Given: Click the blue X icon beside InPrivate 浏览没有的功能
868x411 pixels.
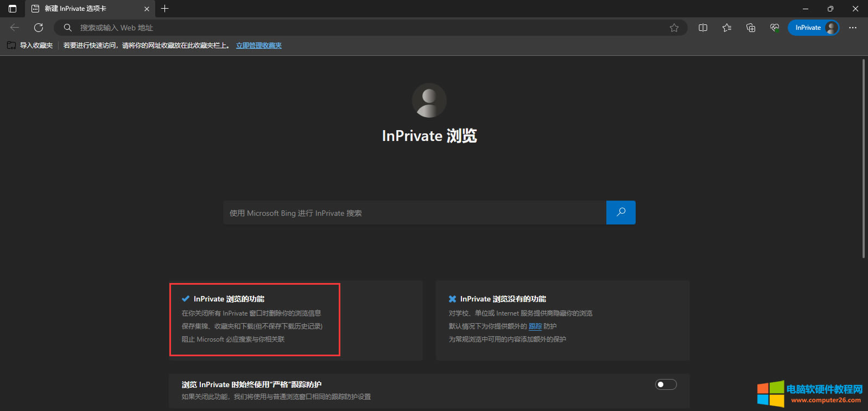Looking at the screenshot, I should pyautogui.click(x=452, y=299).
